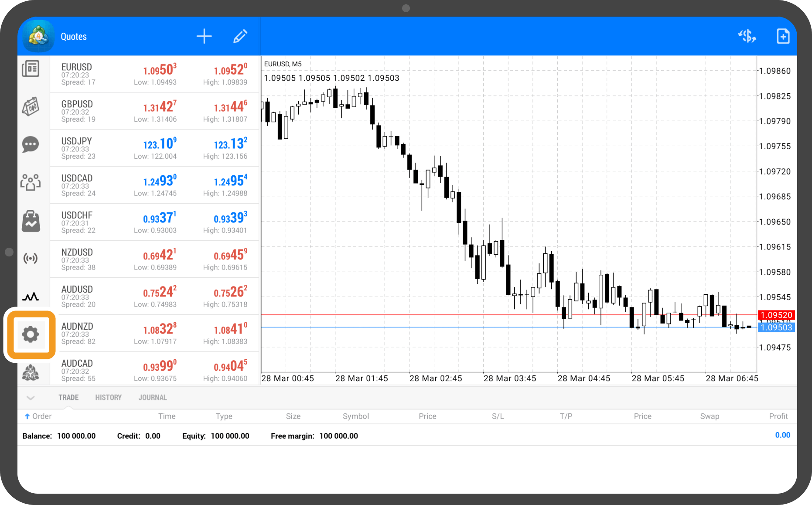Screen dimensions: 812x505
Task: Switch to the JOURNAL tab
Action: pyautogui.click(x=153, y=398)
